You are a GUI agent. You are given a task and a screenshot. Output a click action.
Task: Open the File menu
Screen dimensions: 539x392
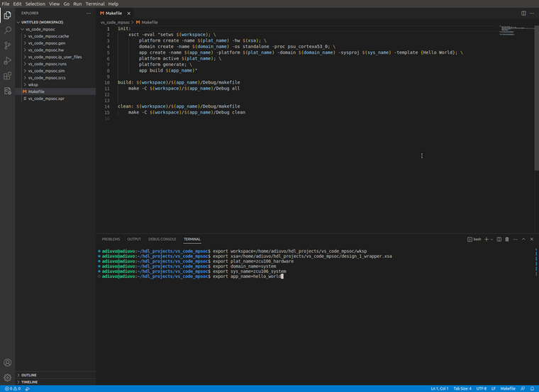[x=6, y=4]
